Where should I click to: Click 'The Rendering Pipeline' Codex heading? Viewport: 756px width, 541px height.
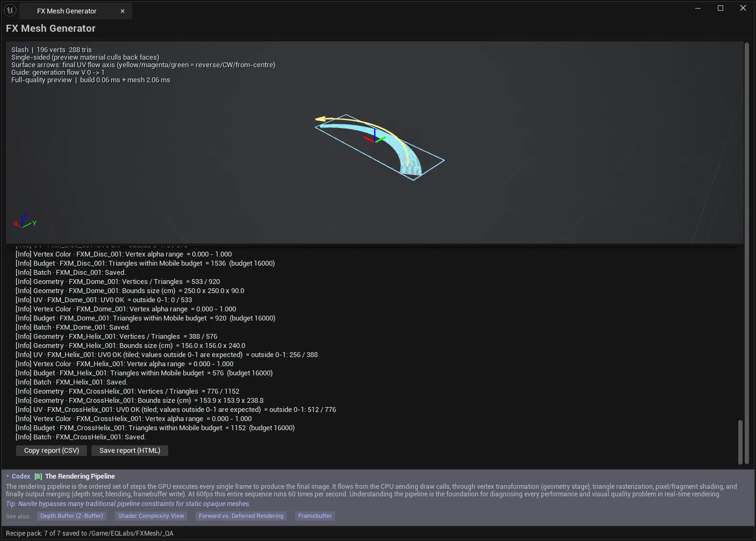coord(80,476)
